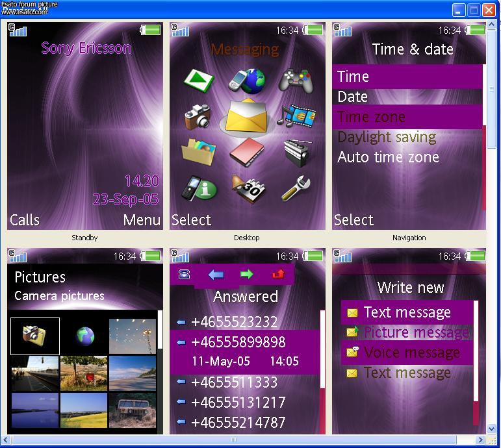This screenshot has width=501, height=448.
Task: Open the music and film media player icon
Action: [296, 116]
